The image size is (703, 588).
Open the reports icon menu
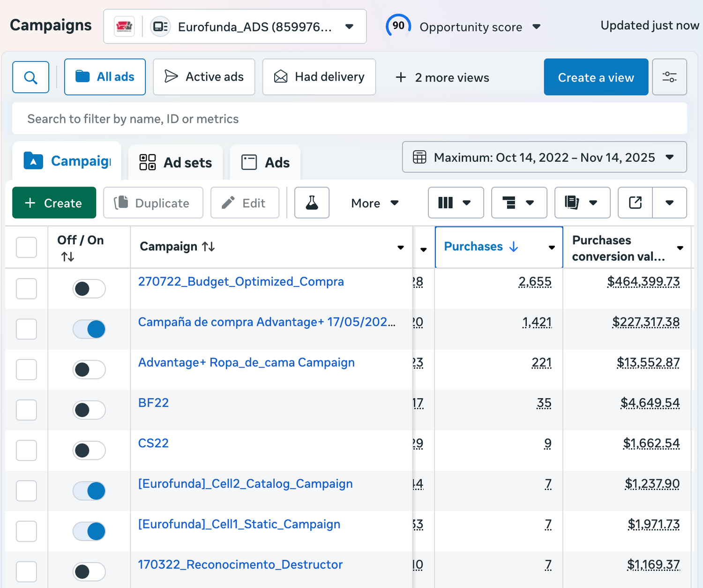582,203
